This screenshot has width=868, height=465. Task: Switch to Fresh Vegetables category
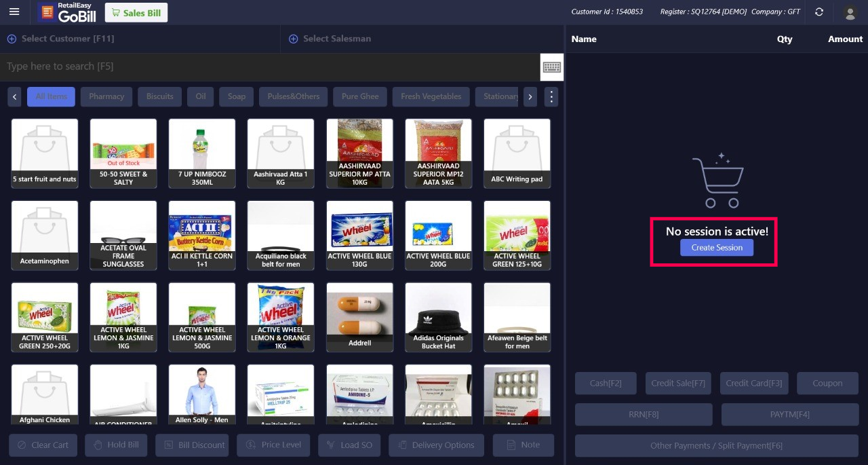(x=431, y=96)
